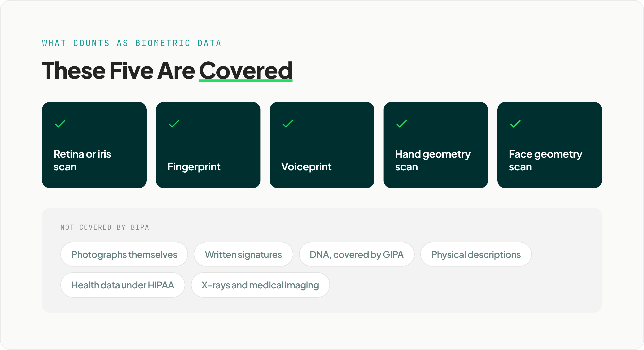This screenshot has width=644, height=350.
Task: Select the 'Fingerprint' card label
Action: 194,167
